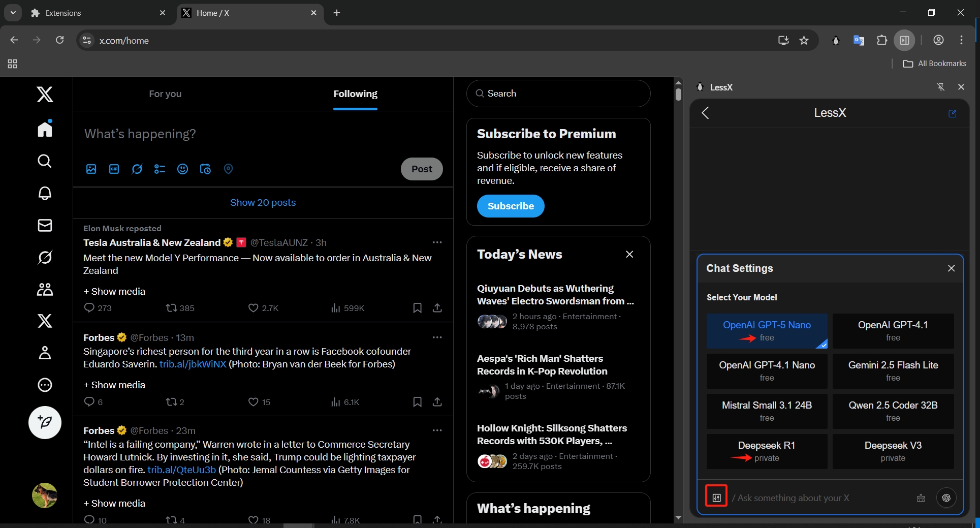
Task: Add media image to new post
Action: [91, 169]
